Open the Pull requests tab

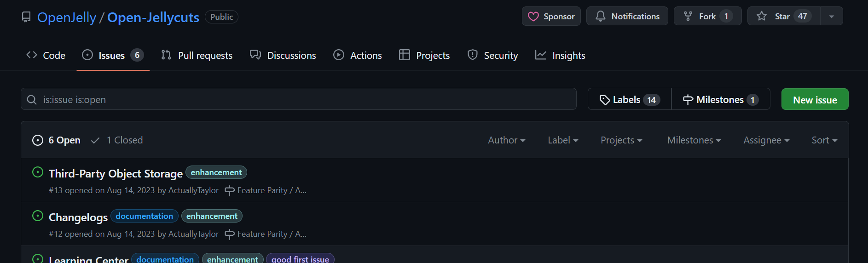[197, 55]
